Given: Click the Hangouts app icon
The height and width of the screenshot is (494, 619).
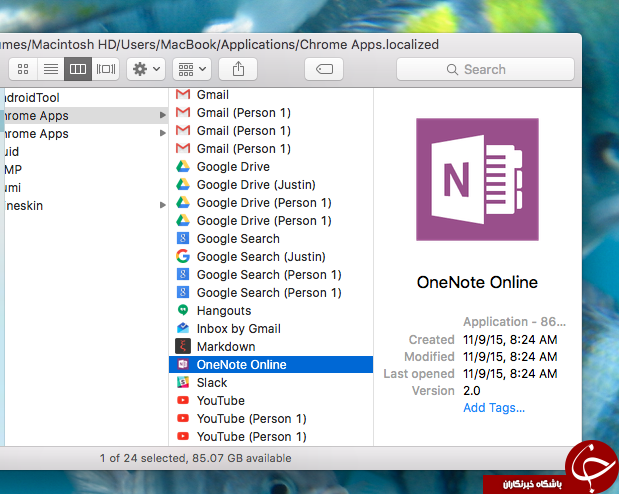Looking at the screenshot, I should click(x=183, y=310).
